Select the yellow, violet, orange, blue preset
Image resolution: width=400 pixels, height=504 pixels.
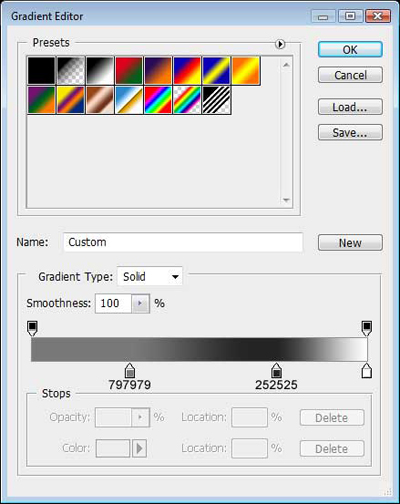(71, 100)
